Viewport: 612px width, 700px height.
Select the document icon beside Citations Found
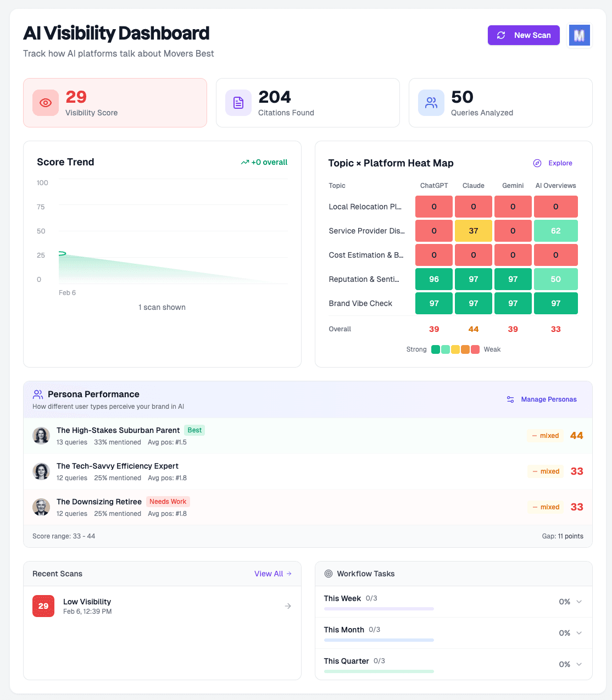click(238, 103)
